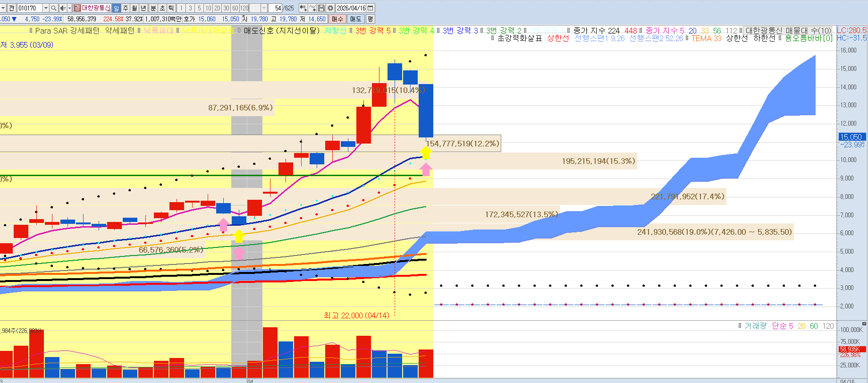Toggle the 매도신호 (지지선이탈) indicator marker
This screenshot has width=868, height=383.
[240, 31]
